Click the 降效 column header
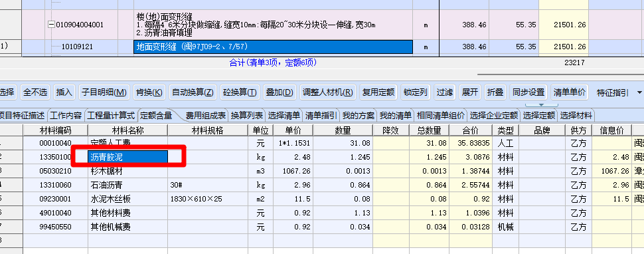The image size is (644, 254). (x=390, y=131)
